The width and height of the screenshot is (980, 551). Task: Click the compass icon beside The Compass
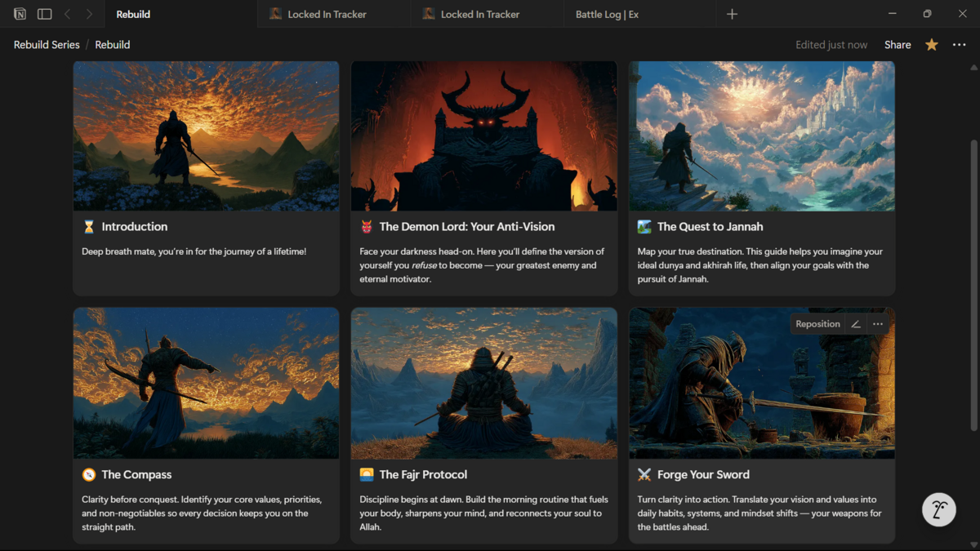(x=89, y=474)
